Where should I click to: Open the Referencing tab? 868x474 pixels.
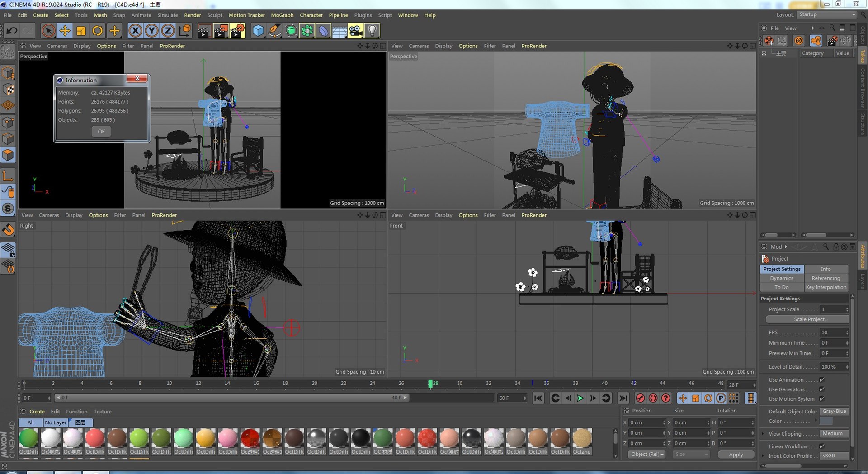pyautogui.click(x=826, y=278)
